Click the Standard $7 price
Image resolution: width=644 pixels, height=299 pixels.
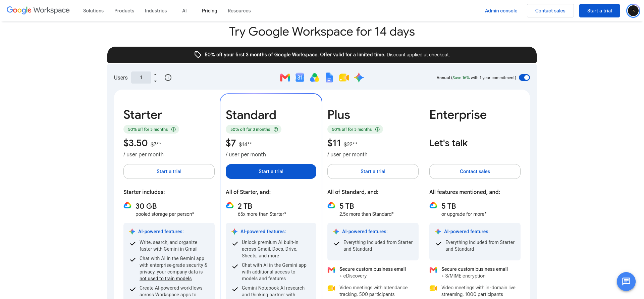[231, 143]
